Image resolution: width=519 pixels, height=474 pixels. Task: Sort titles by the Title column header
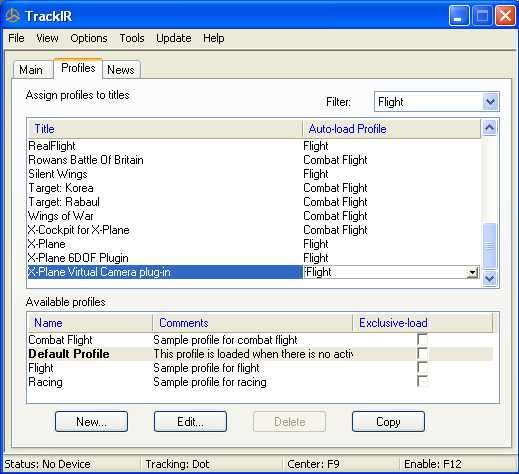[x=164, y=129]
